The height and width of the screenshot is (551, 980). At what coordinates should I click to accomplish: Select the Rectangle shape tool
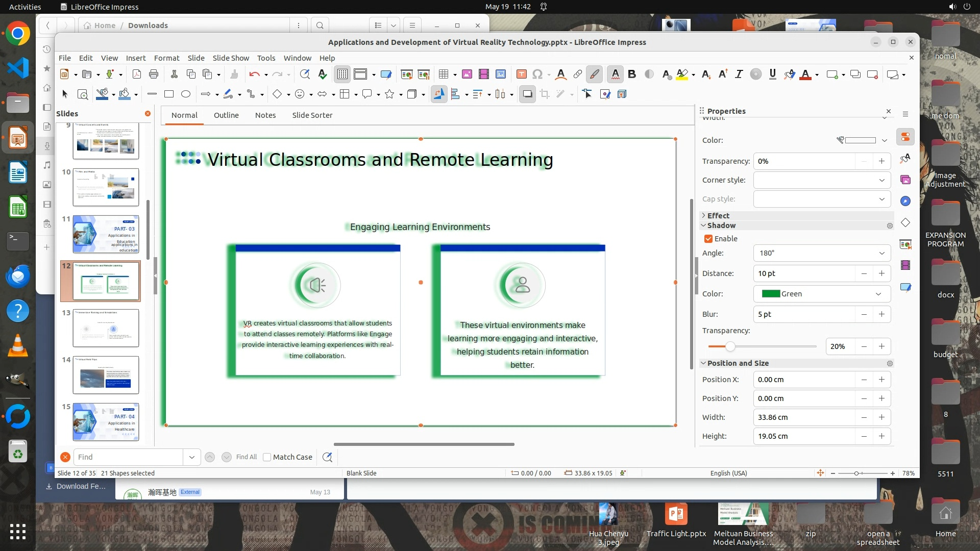169,94
